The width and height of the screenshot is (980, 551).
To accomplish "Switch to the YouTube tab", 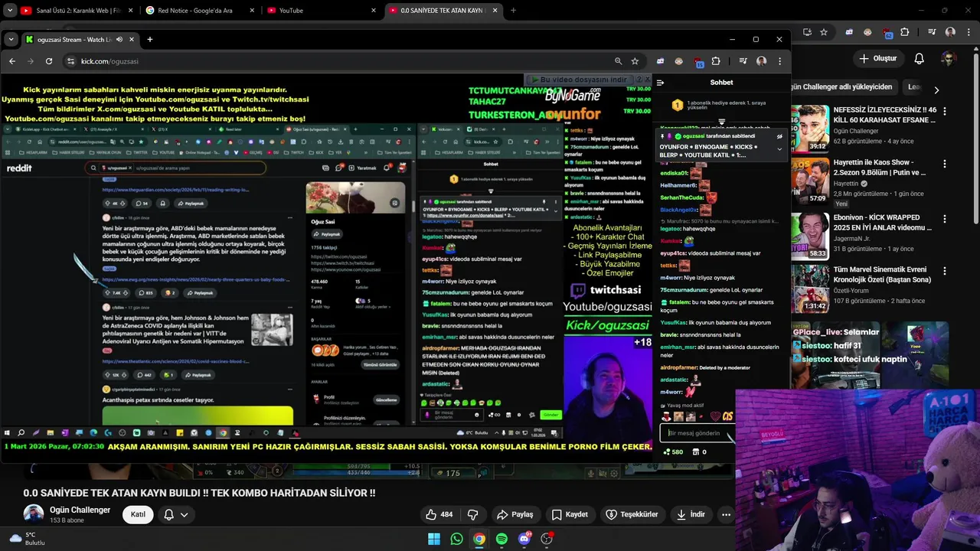I will click(322, 10).
